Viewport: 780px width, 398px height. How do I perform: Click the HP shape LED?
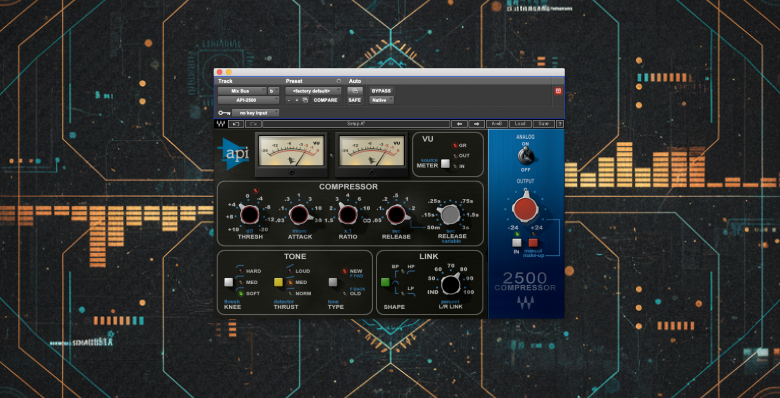tap(403, 271)
